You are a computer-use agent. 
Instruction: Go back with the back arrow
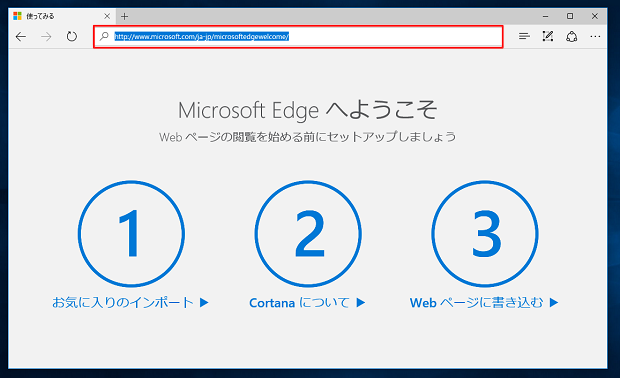coord(21,37)
